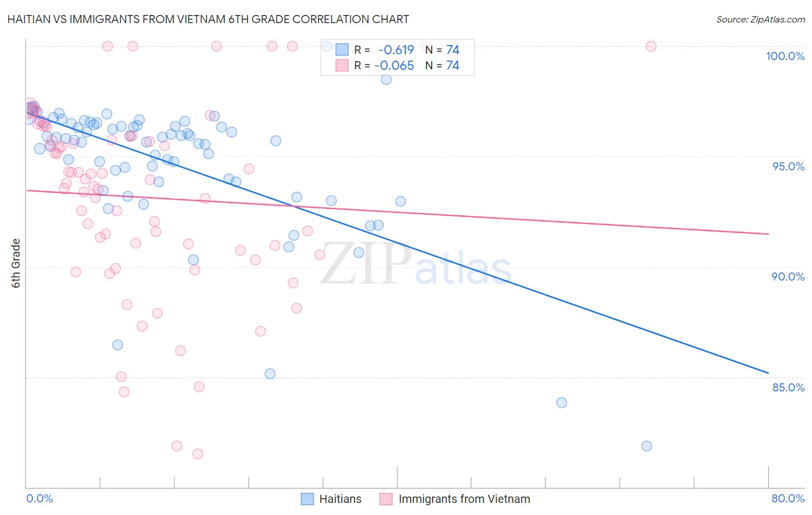Select the Haitians legend label
The height and width of the screenshot is (515, 812).
340,499
